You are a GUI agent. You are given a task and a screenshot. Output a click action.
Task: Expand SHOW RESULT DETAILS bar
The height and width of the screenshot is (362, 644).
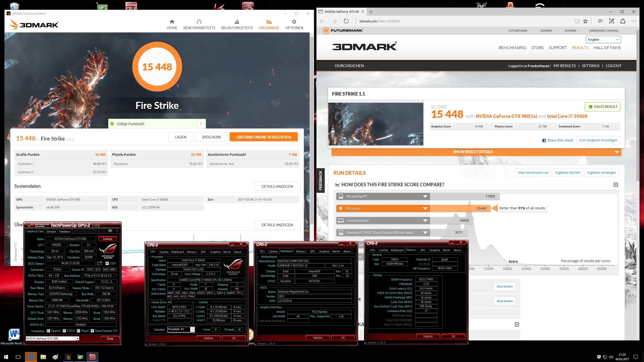click(476, 152)
